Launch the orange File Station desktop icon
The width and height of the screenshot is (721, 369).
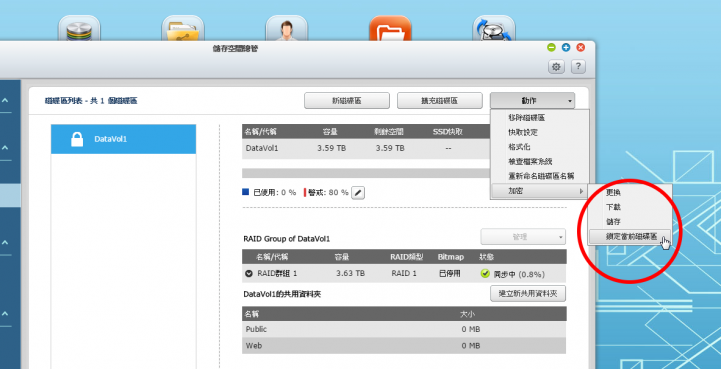point(390,29)
